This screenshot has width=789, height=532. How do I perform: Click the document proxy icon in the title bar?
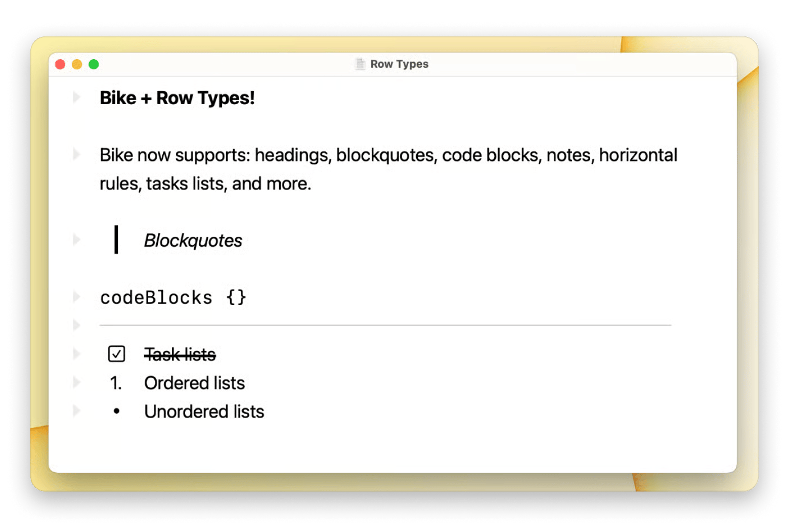pos(360,64)
